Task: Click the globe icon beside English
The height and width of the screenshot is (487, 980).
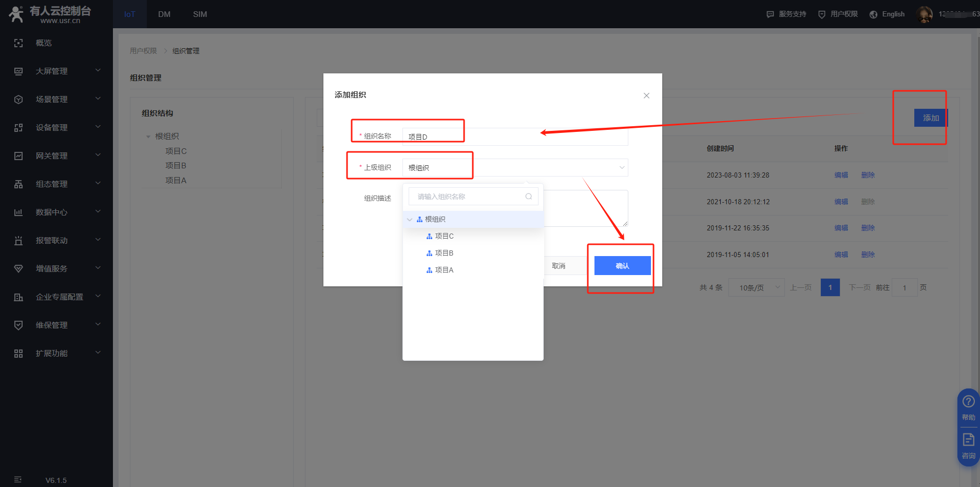Action: tap(873, 14)
